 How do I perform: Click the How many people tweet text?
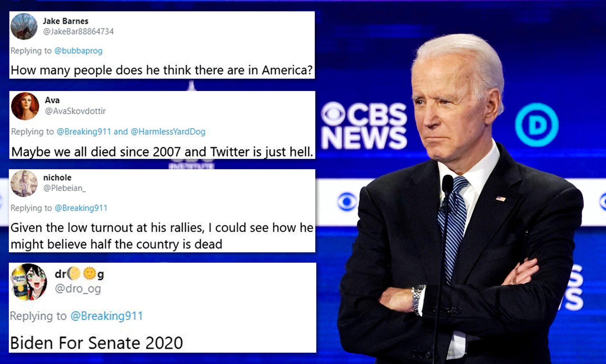[x=162, y=70]
